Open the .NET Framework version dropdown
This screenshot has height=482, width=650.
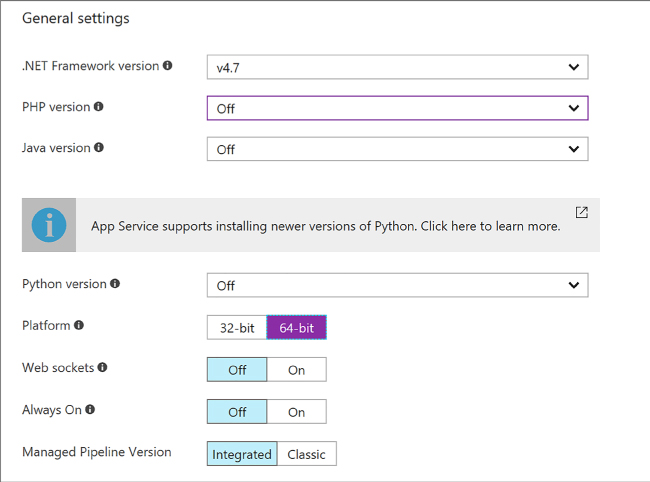coord(398,67)
